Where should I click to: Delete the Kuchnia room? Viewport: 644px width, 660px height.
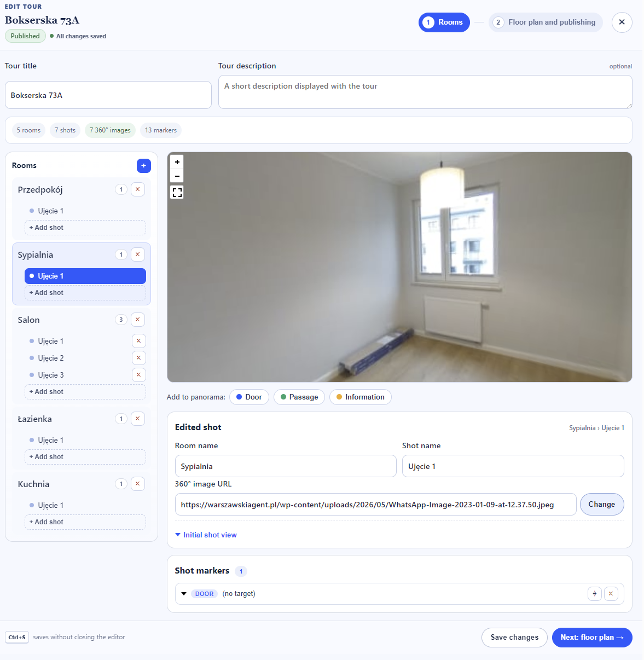(x=138, y=484)
